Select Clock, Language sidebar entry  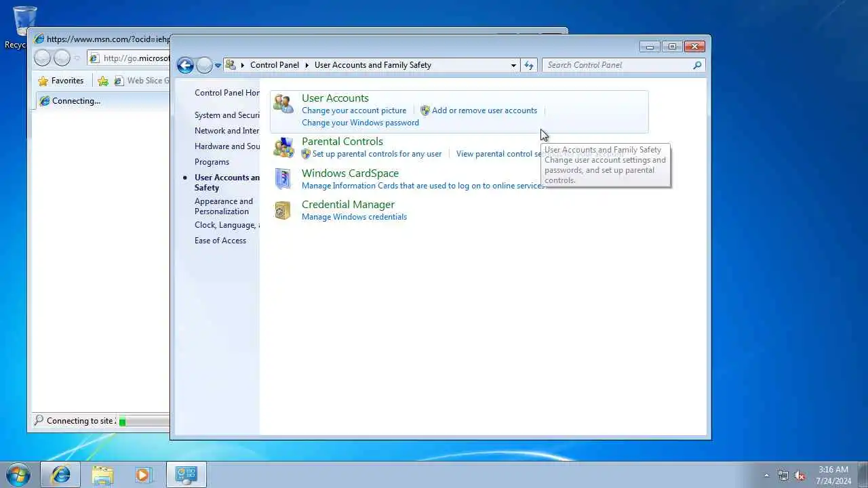click(x=227, y=225)
